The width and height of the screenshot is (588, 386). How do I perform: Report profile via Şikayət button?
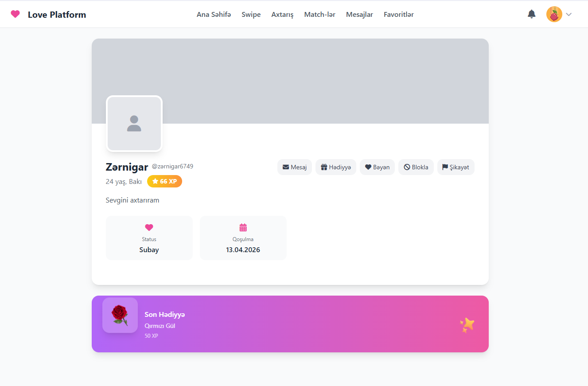456,167
